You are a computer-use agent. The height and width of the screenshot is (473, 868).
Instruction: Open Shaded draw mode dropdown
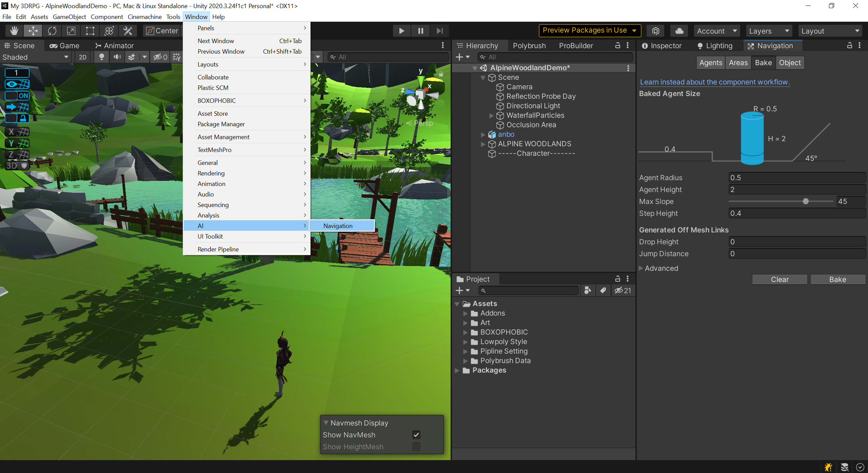point(36,57)
